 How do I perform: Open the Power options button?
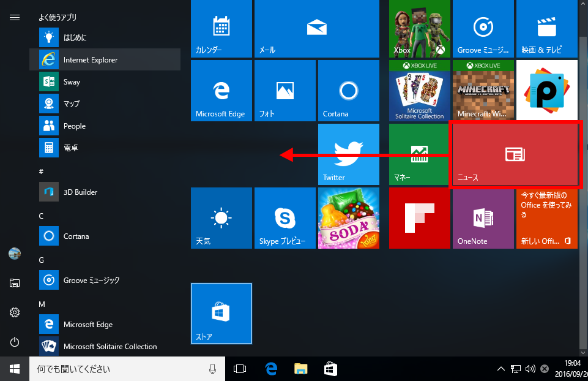click(x=15, y=342)
